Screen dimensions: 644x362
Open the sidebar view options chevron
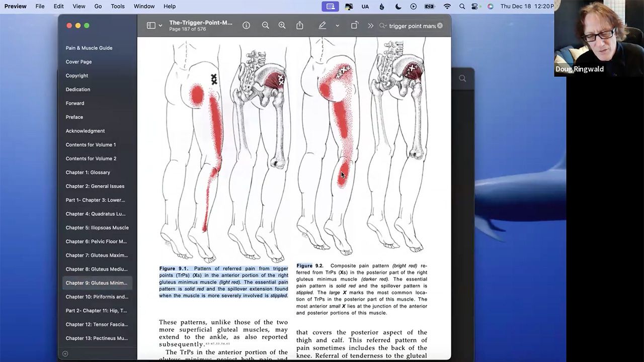click(x=160, y=26)
